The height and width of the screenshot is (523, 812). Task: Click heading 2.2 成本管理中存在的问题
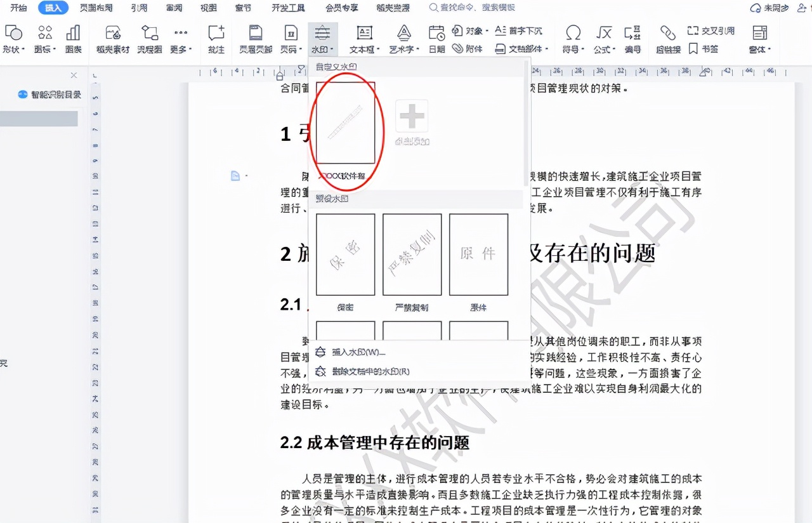coord(375,442)
